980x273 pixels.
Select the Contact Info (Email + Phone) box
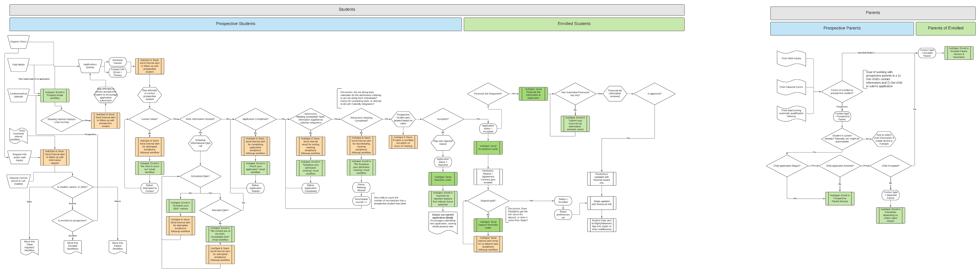pyautogui.click(x=118, y=72)
